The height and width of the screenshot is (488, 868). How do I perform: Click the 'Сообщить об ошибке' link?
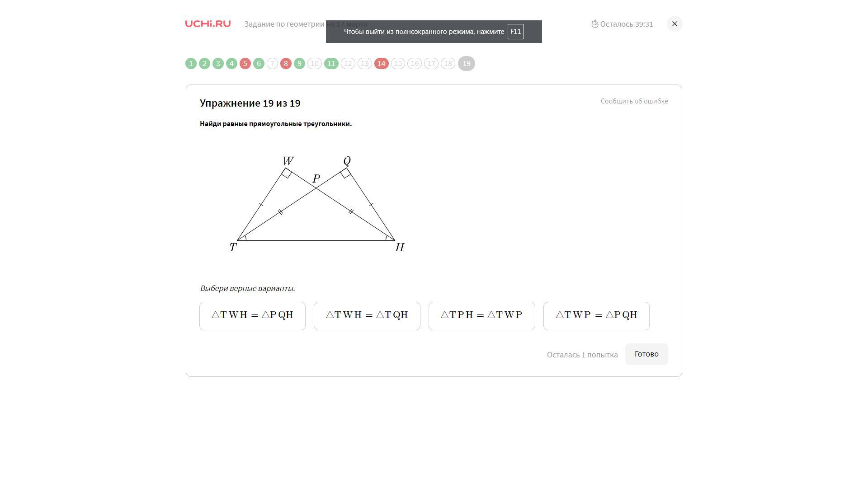tap(634, 101)
